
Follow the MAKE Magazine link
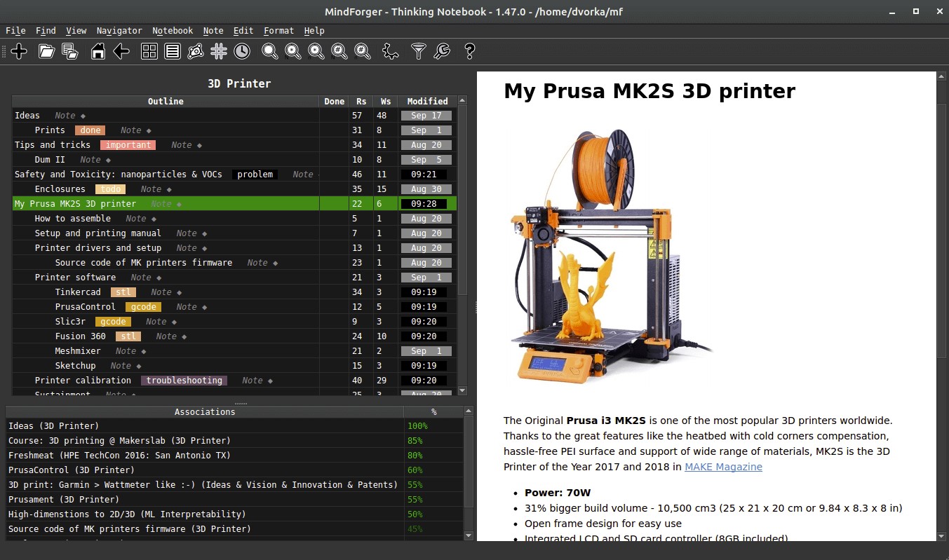pyautogui.click(x=723, y=467)
